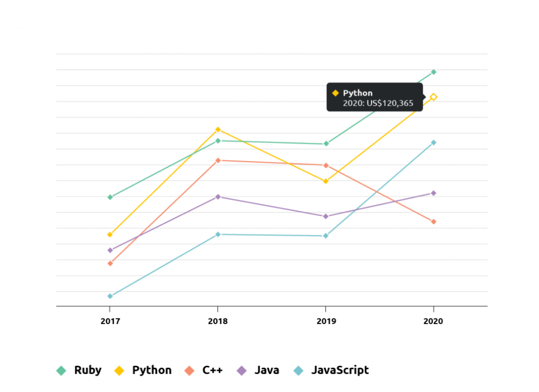Select the JavaScript 2017 data point
The width and height of the screenshot is (539, 392).
(x=110, y=296)
